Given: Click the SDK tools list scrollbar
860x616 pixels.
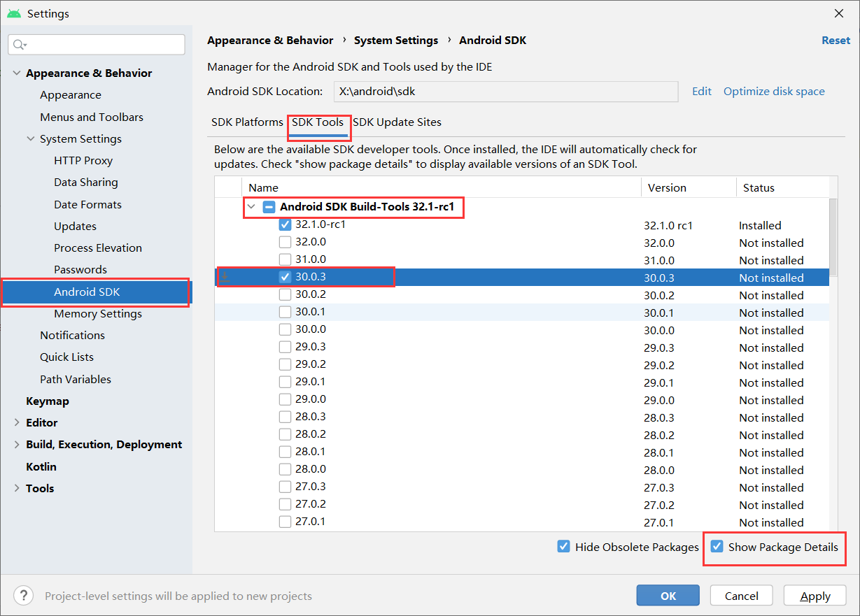Looking at the screenshot, I should [833, 236].
